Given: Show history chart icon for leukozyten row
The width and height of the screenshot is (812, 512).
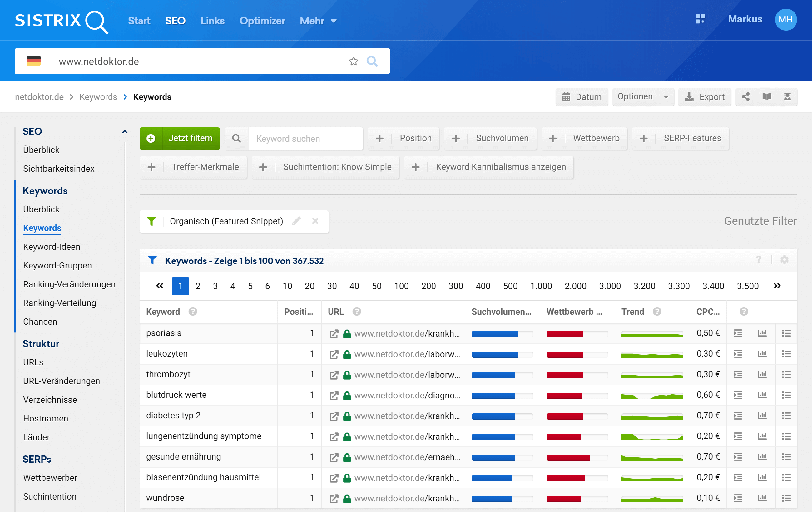Looking at the screenshot, I should coord(762,354).
